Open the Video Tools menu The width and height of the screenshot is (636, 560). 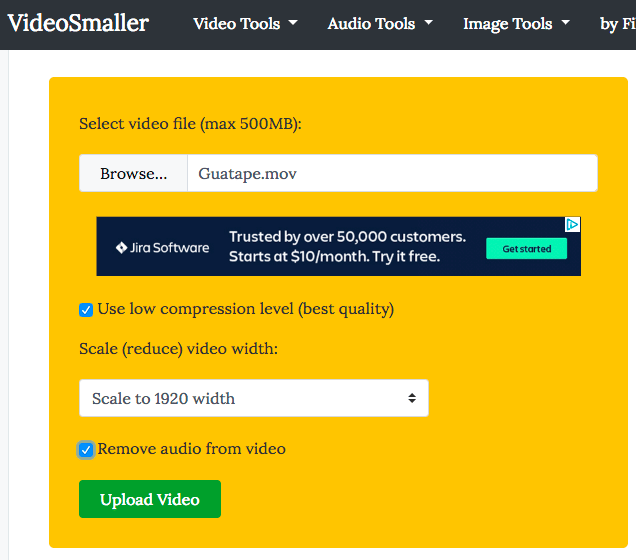pyautogui.click(x=245, y=24)
